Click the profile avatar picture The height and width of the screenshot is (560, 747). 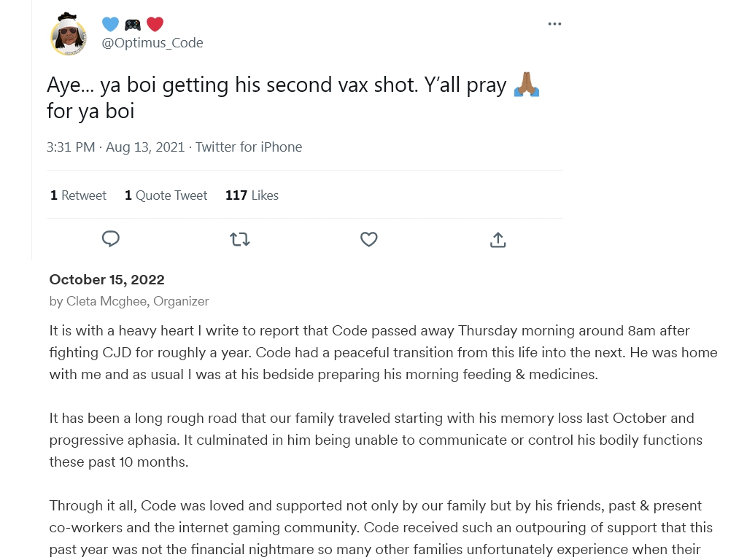[x=69, y=34]
